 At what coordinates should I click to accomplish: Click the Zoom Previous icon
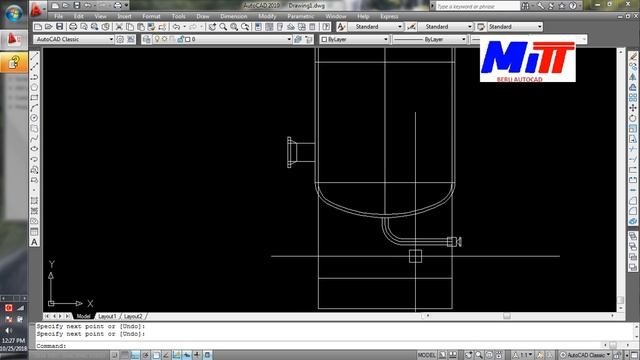pos(245,27)
